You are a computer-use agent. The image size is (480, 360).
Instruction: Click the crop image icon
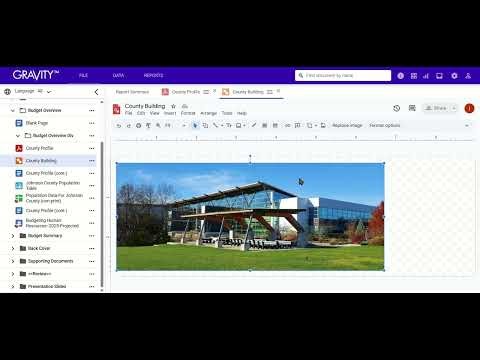pyautogui.click(x=310, y=126)
